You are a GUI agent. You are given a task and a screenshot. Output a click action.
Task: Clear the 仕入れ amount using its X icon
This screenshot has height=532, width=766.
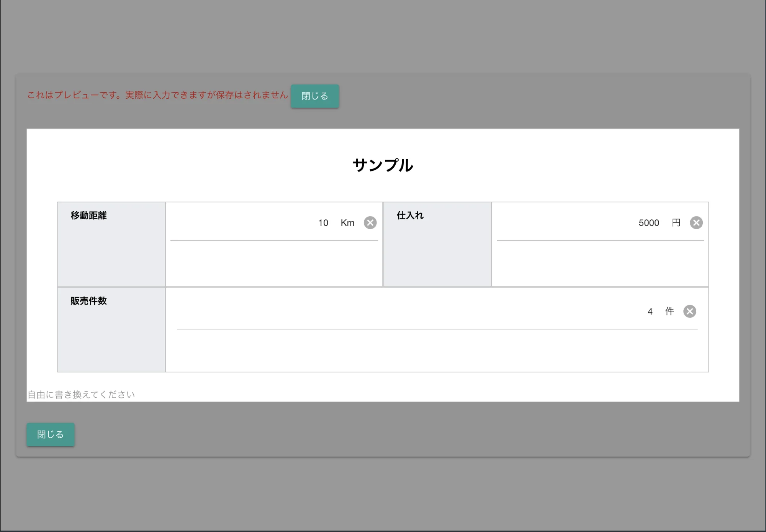(x=696, y=222)
